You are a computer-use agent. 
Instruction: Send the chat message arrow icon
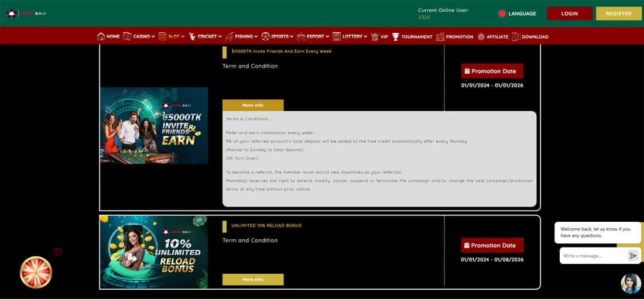pos(633,256)
